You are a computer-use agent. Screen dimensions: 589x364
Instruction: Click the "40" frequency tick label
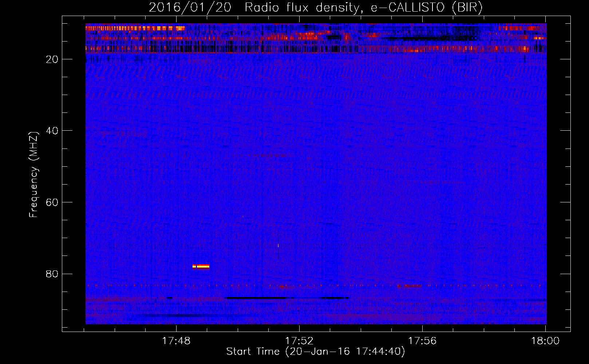click(x=52, y=131)
